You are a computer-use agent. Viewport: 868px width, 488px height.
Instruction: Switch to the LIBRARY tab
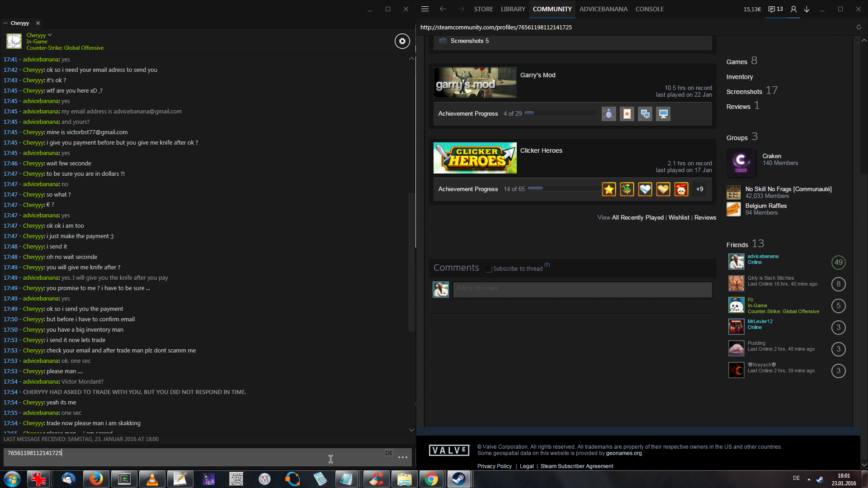coord(513,9)
